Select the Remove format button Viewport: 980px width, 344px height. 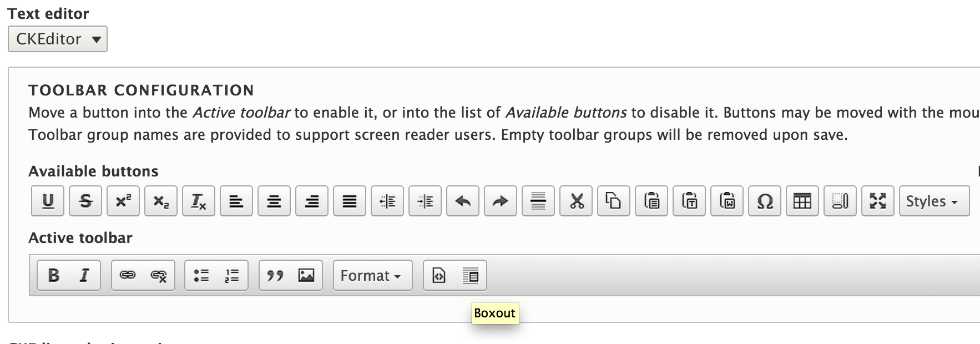199,201
